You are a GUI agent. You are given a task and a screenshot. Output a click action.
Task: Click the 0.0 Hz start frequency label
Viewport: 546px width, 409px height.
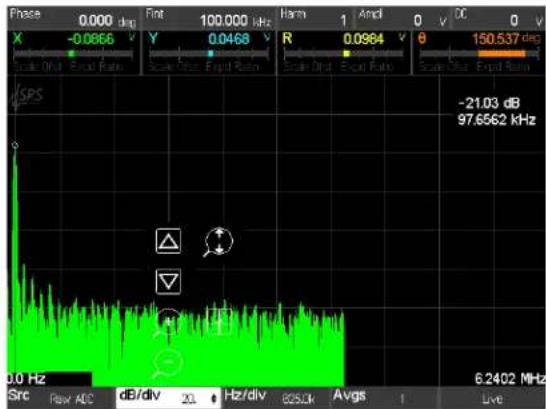[x=27, y=379]
